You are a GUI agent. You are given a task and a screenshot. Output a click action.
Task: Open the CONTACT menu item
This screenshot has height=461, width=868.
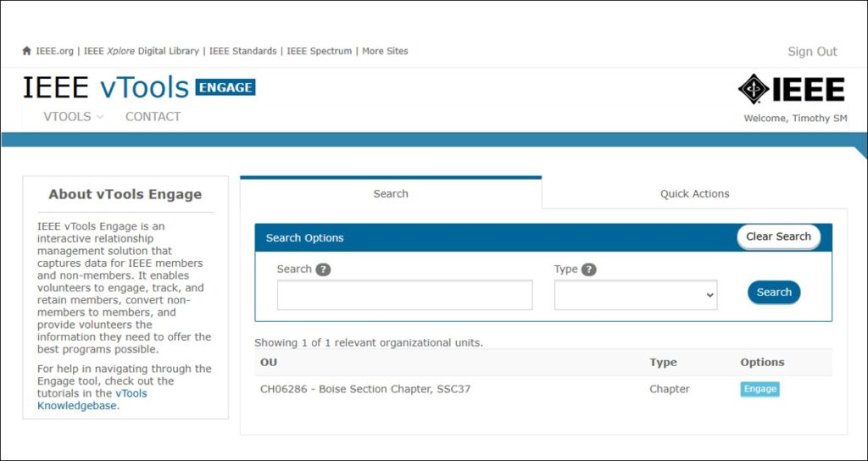pyautogui.click(x=153, y=116)
